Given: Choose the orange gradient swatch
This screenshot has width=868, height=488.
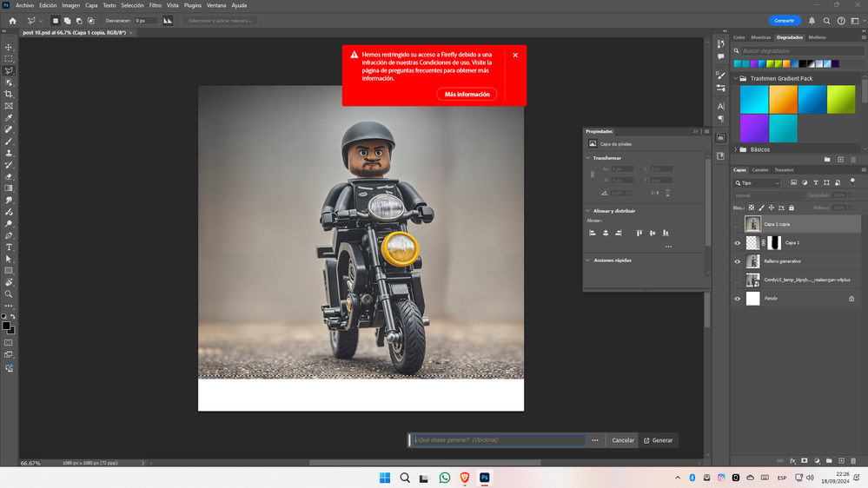Looking at the screenshot, I should [784, 99].
